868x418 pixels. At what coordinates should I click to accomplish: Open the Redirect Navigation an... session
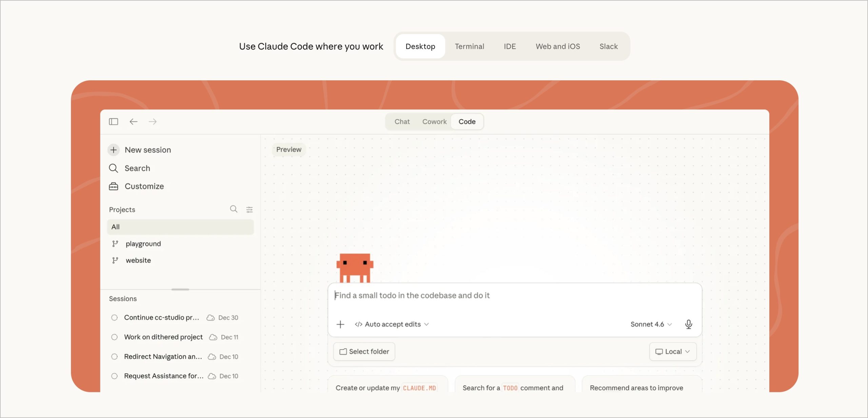pyautogui.click(x=163, y=357)
